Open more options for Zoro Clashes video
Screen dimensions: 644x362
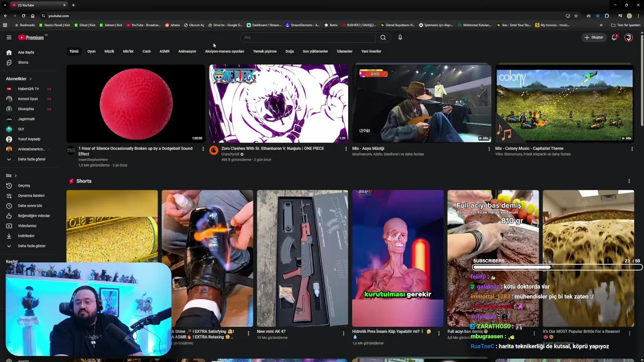pyautogui.click(x=346, y=149)
